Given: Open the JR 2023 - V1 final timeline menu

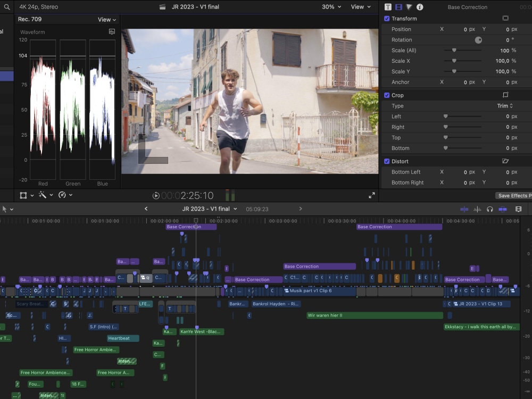Looking at the screenshot, I should tap(210, 209).
